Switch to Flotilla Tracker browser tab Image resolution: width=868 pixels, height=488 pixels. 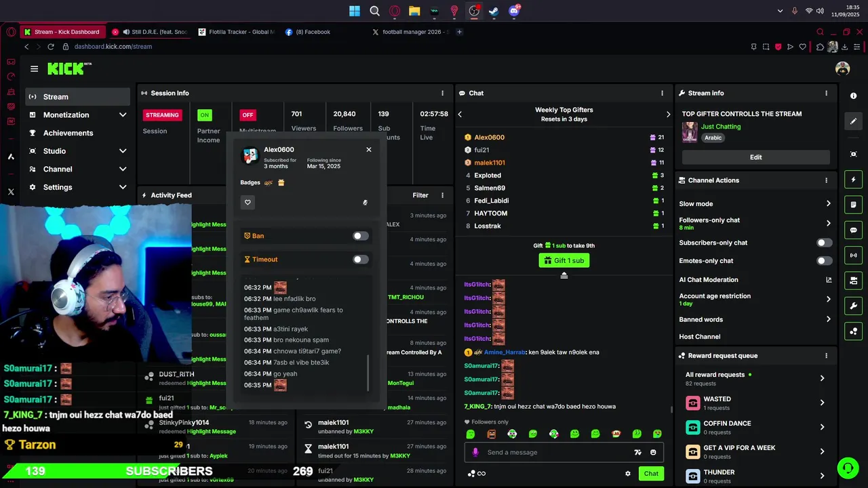(237, 32)
